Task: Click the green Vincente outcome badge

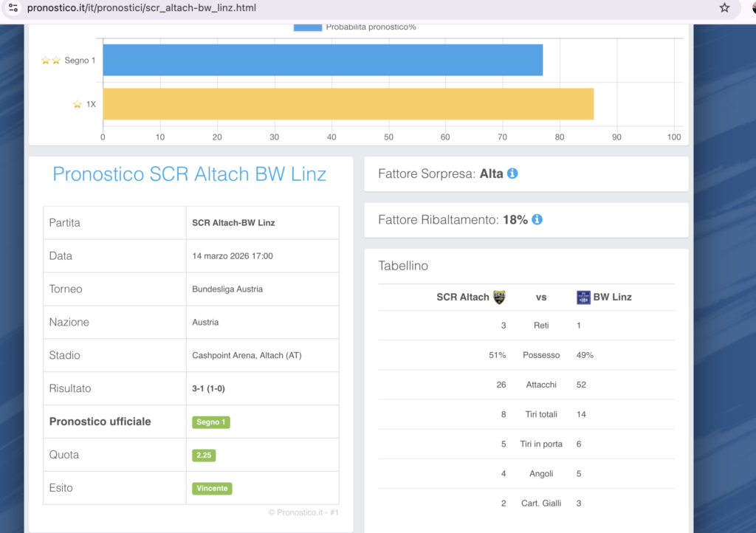Action: (212, 489)
